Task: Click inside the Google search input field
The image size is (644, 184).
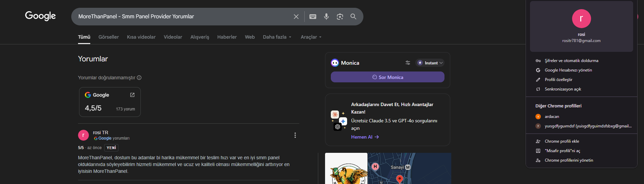Action: tap(183, 17)
